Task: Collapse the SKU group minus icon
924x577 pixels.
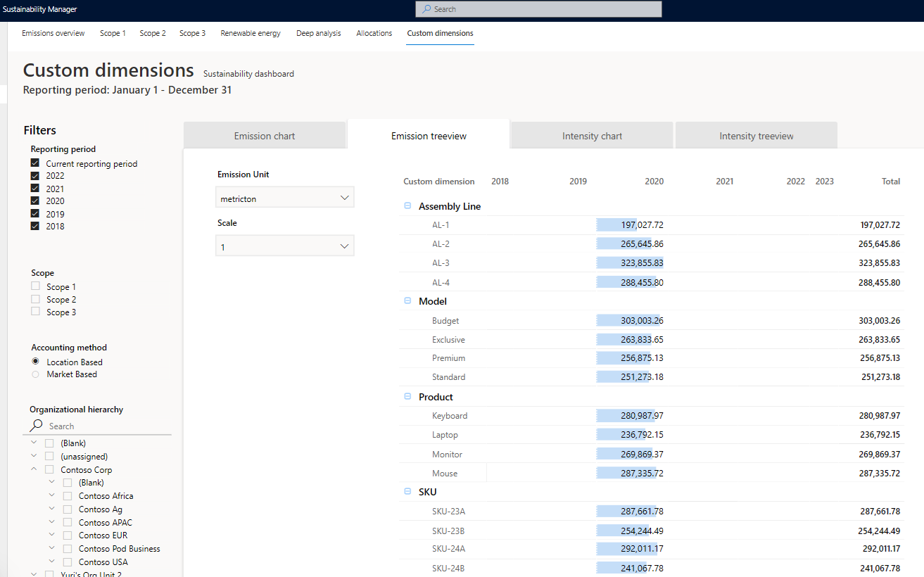Action: (407, 492)
